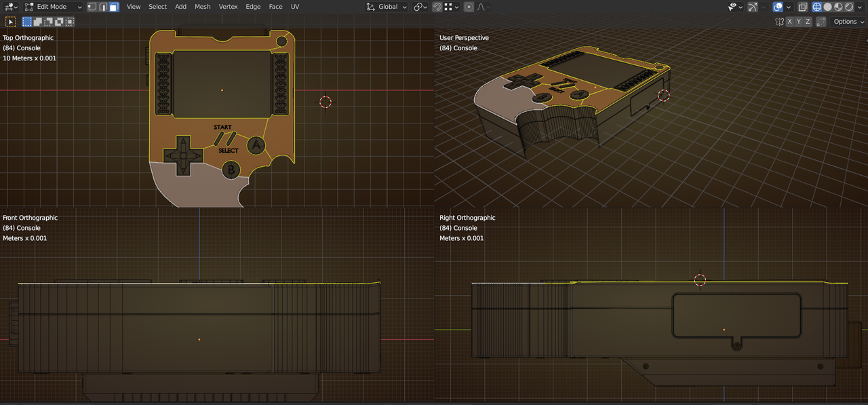Open the Select menu
868x405 pixels.
[x=157, y=7]
